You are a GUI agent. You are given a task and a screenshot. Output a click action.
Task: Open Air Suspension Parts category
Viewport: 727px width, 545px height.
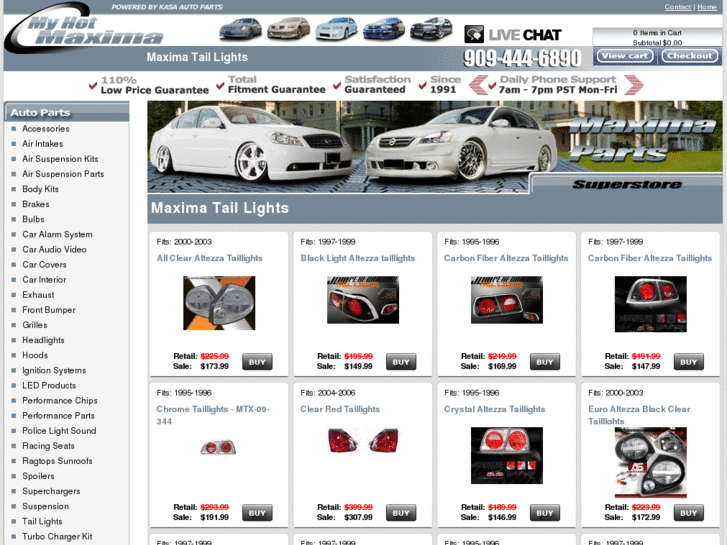click(x=63, y=174)
